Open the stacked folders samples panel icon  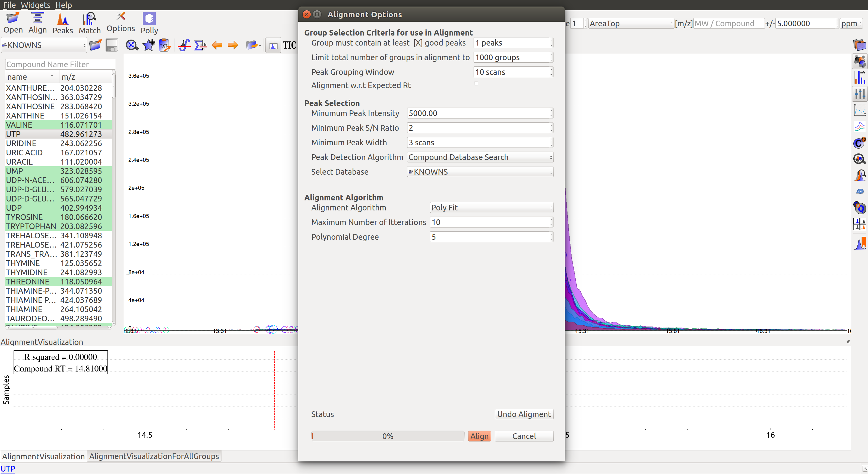click(860, 45)
